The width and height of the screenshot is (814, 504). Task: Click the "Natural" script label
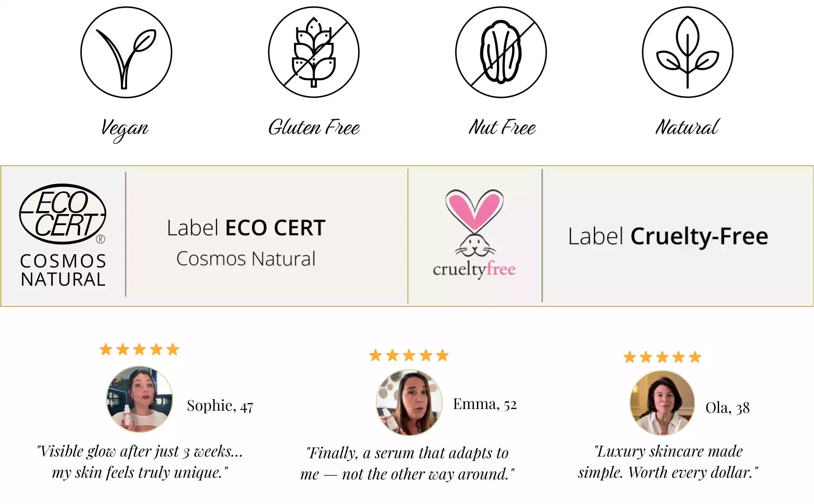coord(687,127)
